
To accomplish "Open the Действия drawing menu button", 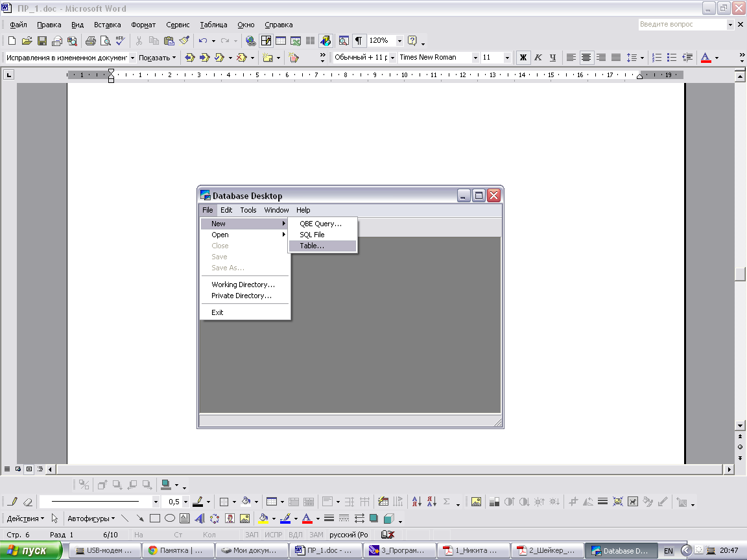I will coord(25,519).
